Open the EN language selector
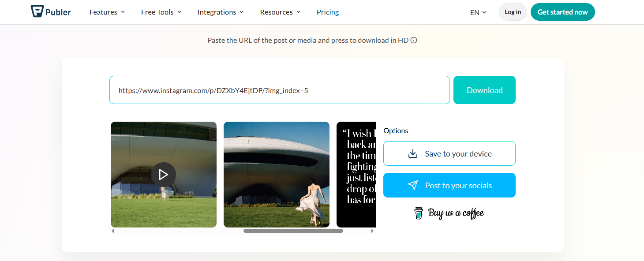The width and height of the screenshot is (644, 261). (478, 12)
